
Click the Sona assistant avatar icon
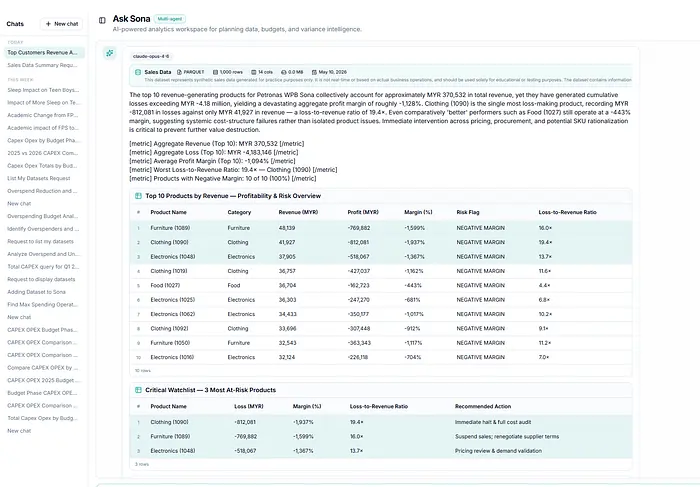109,53
